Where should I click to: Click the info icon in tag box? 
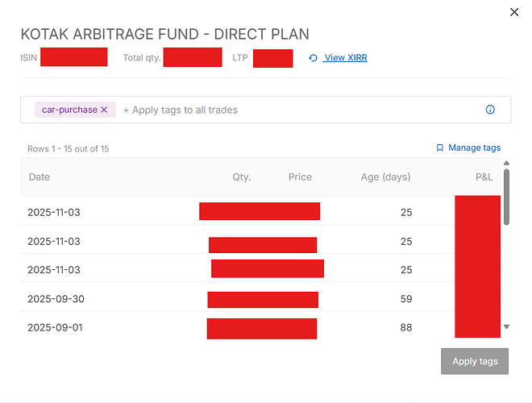click(x=490, y=110)
